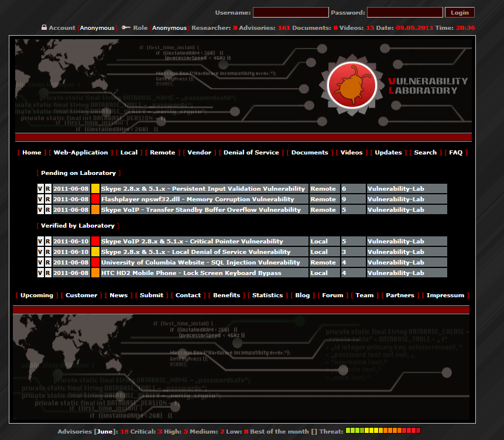This screenshot has width=504, height=440.
Task: Click R icon for University of Columbia row
Action: tap(48, 263)
